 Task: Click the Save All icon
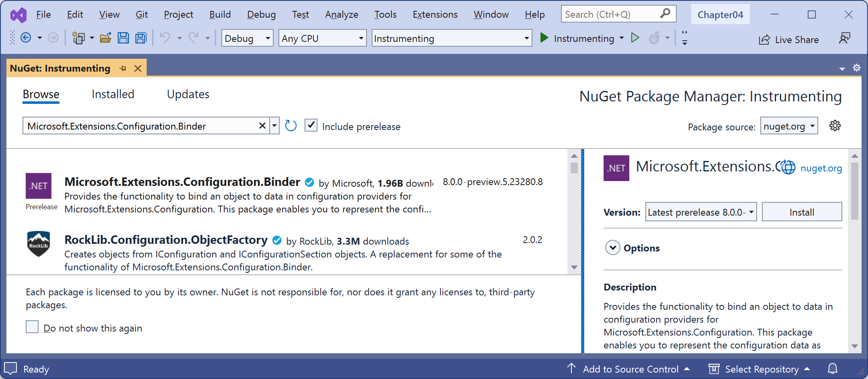coord(141,38)
